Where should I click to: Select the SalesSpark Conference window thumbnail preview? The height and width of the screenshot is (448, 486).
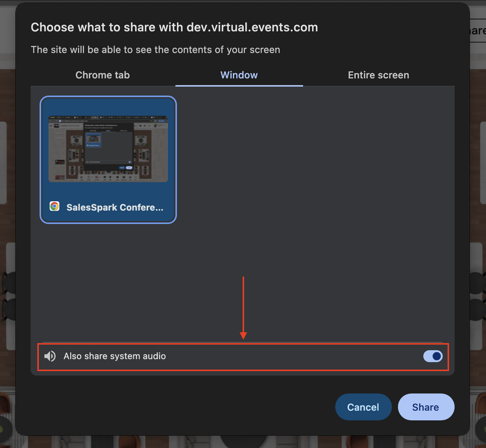point(108,149)
